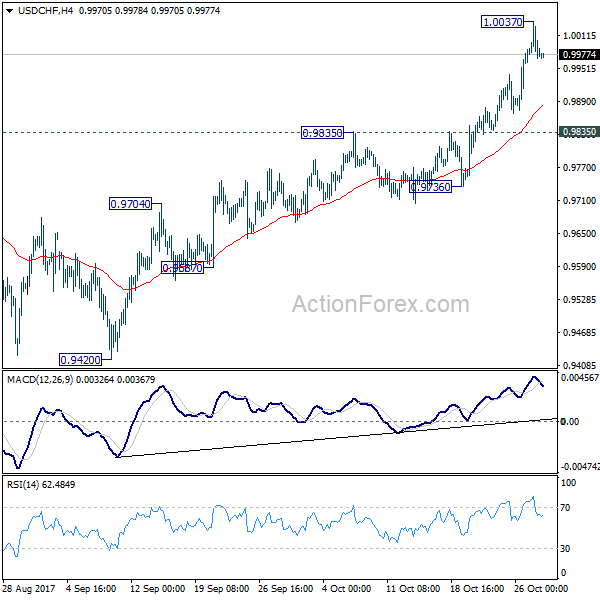This screenshot has height=600, width=600.
Task: Select the 0.98350 level tag on axis
Action: [x=579, y=132]
